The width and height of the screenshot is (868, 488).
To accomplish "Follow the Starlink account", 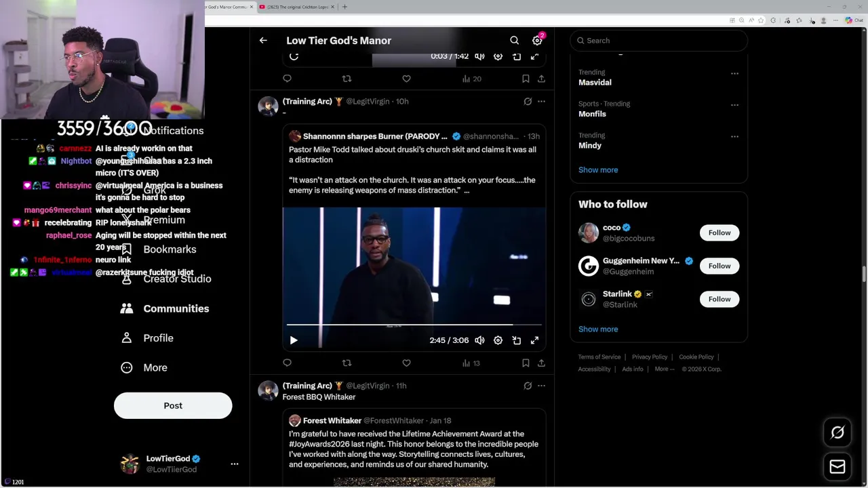I will 719,299.
